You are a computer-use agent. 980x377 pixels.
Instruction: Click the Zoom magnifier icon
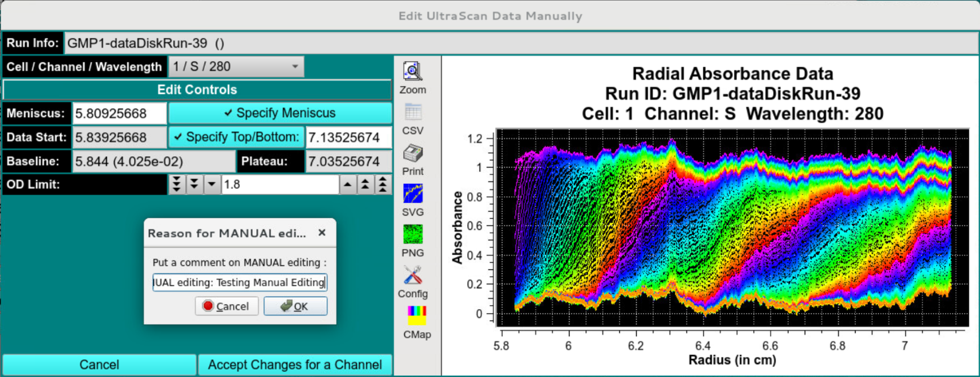click(x=412, y=72)
